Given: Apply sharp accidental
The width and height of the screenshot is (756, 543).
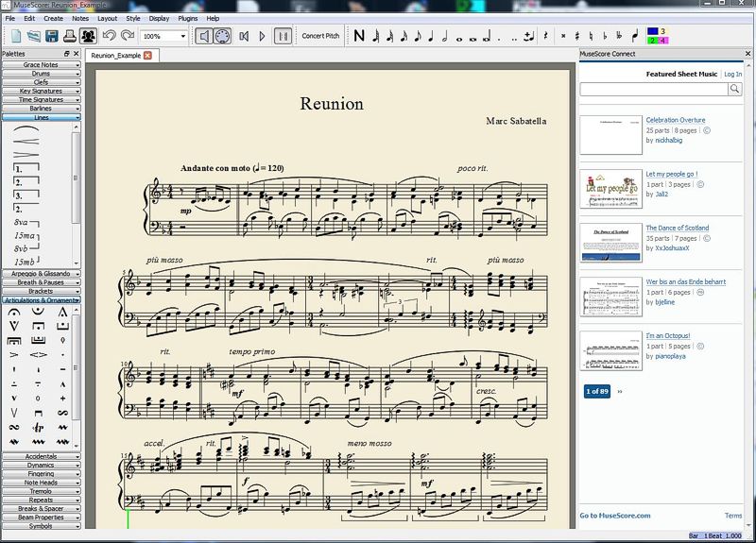Looking at the screenshot, I should (x=577, y=36).
